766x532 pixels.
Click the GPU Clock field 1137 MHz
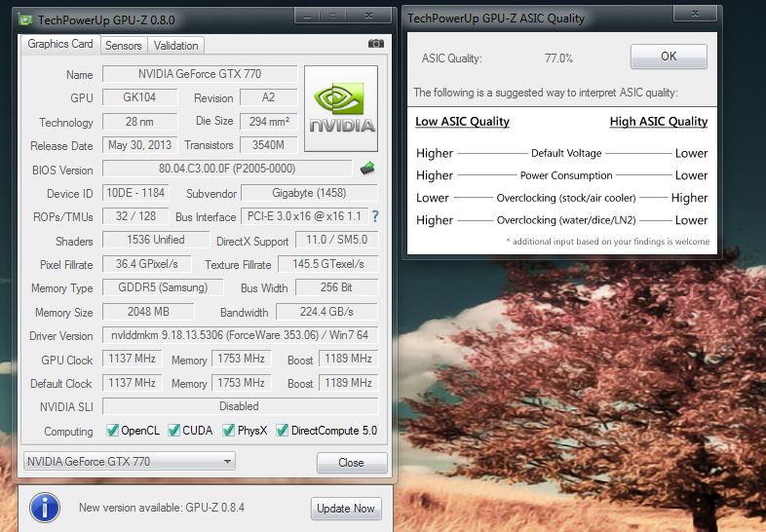pos(132,359)
